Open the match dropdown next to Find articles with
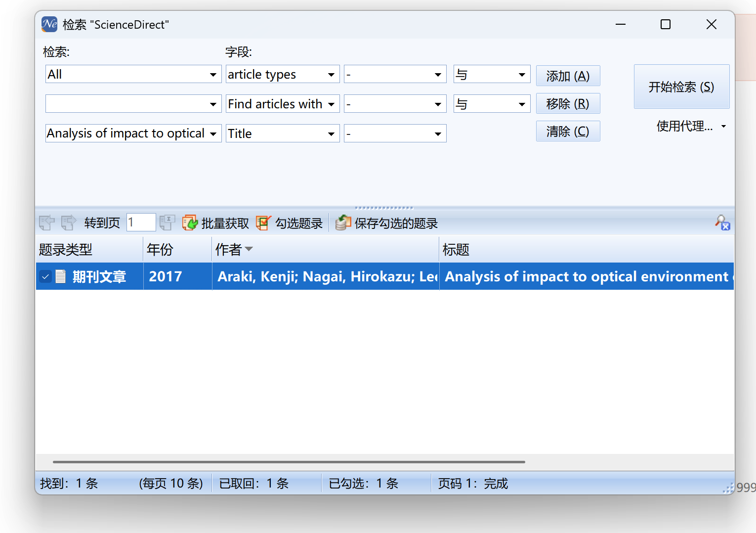This screenshot has height=533, width=756. (x=438, y=104)
